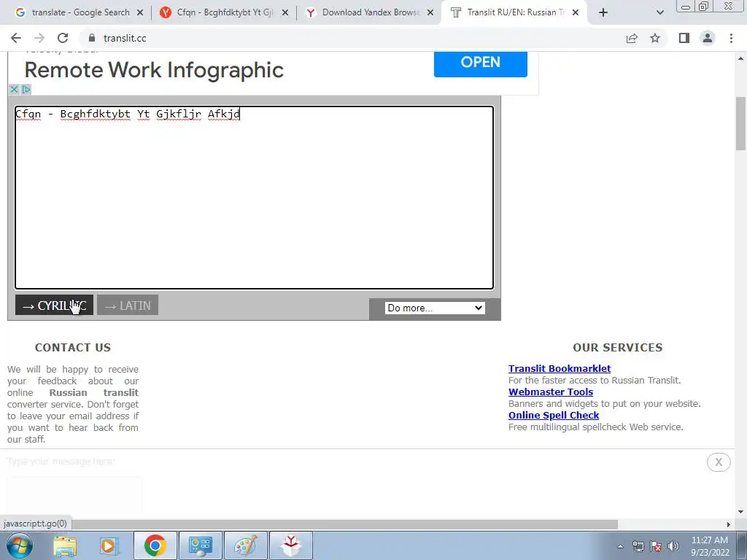Viewport: 747px width, 560px height.
Task: Click the horizontal scrollbar thumb
Action: (x=344, y=524)
